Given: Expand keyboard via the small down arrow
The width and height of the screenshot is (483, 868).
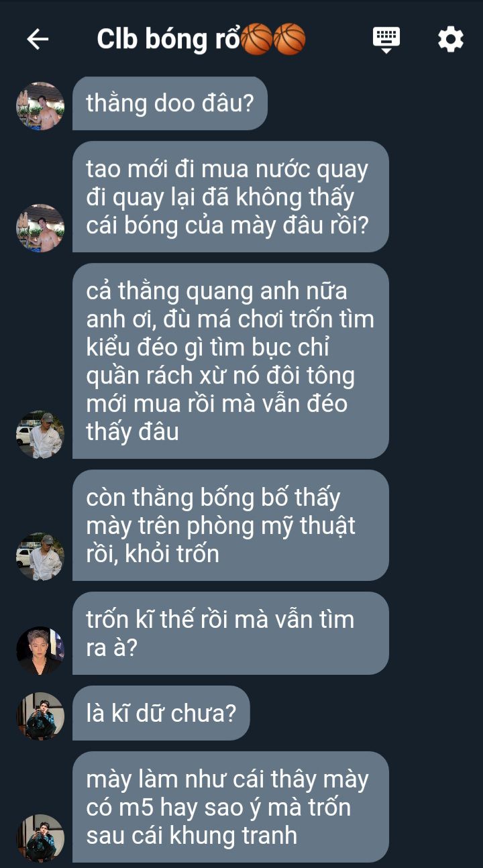Looking at the screenshot, I should (x=386, y=50).
